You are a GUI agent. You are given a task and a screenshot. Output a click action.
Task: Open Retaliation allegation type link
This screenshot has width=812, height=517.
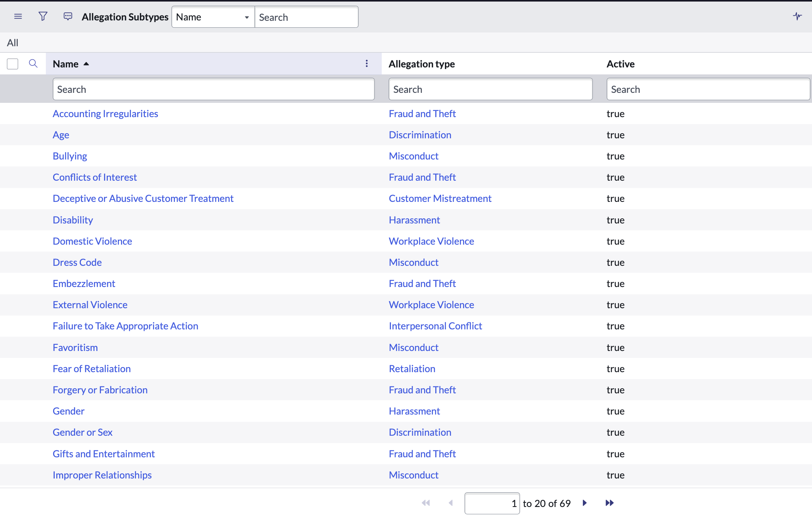412,369
